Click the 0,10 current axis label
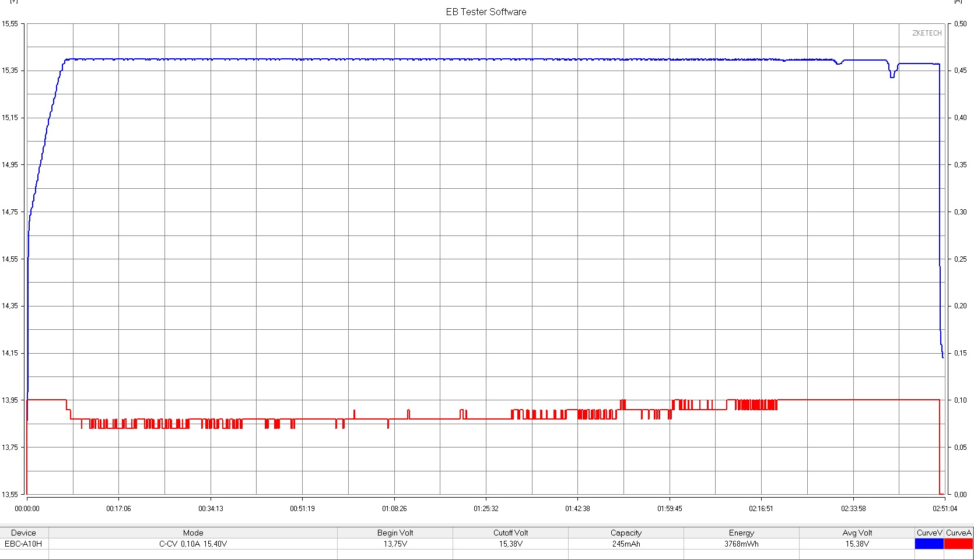The width and height of the screenshot is (974, 560). coord(960,400)
